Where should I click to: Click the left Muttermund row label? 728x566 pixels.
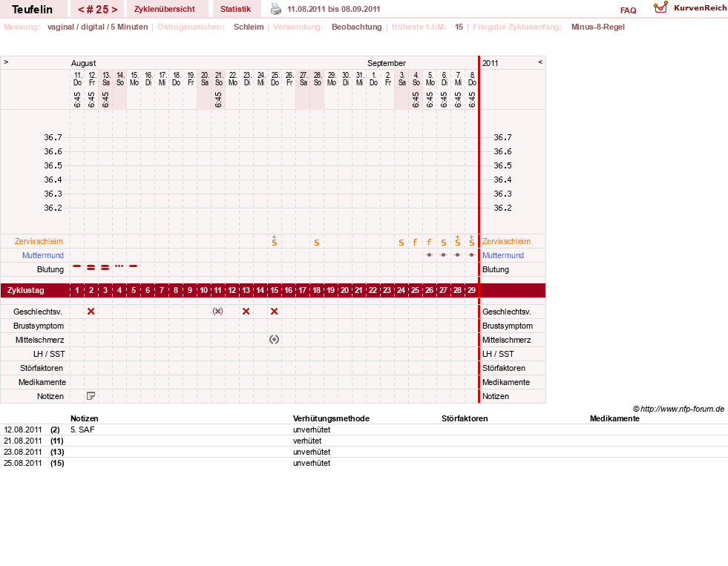(x=43, y=255)
